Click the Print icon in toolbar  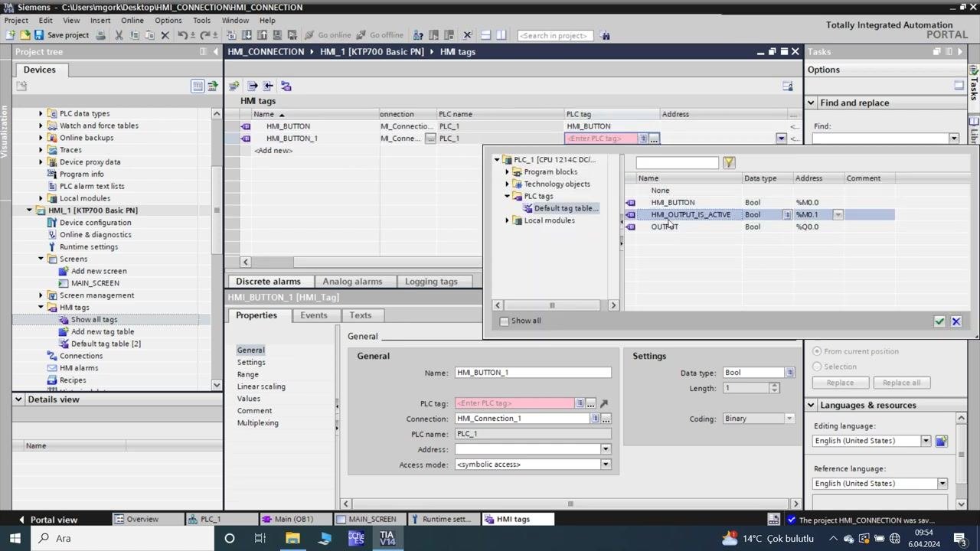click(x=100, y=35)
